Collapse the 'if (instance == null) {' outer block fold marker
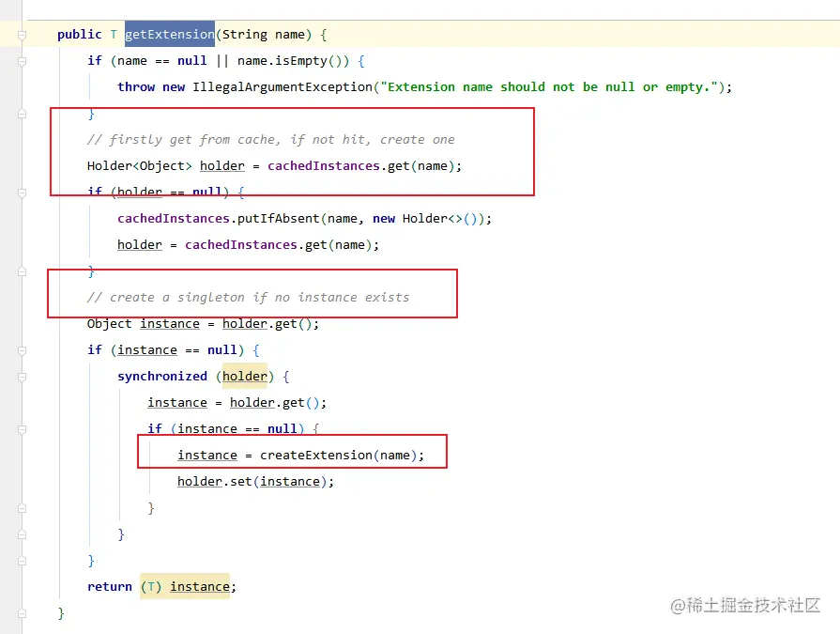 22,350
